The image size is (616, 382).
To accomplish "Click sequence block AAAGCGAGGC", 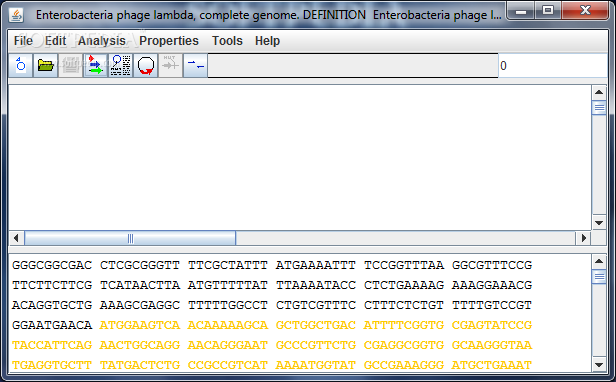I will click(x=140, y=305).
